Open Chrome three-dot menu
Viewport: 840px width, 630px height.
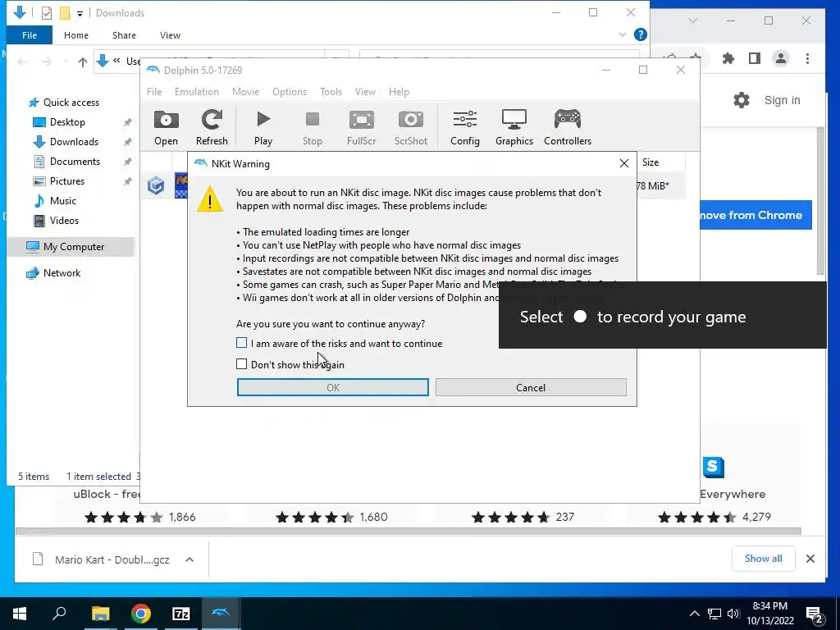tap(807, 58)
